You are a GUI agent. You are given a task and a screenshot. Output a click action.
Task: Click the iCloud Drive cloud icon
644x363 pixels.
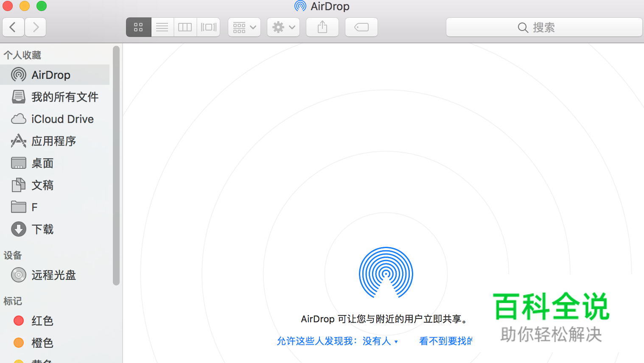pyautogui.click(x=19, y=119)
